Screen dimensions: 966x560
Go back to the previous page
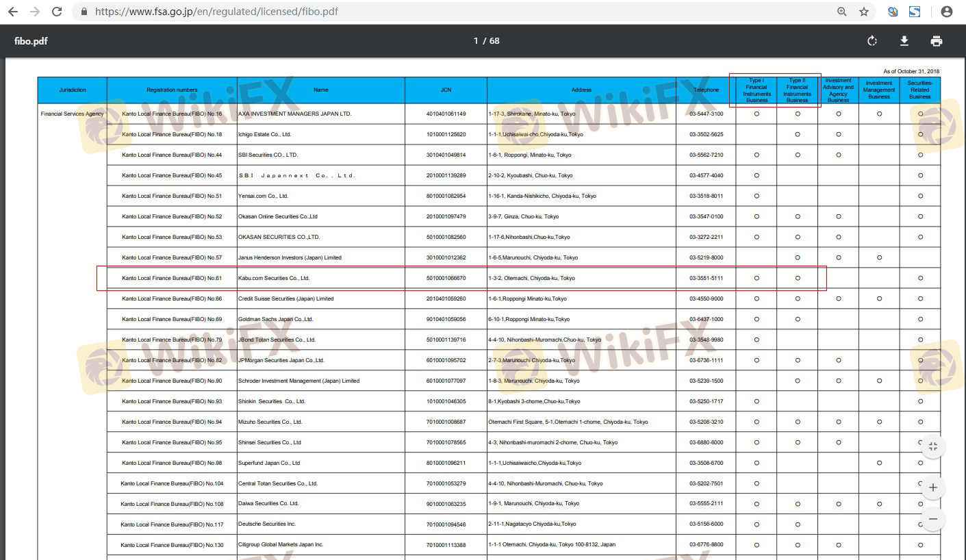pos(13,12)
